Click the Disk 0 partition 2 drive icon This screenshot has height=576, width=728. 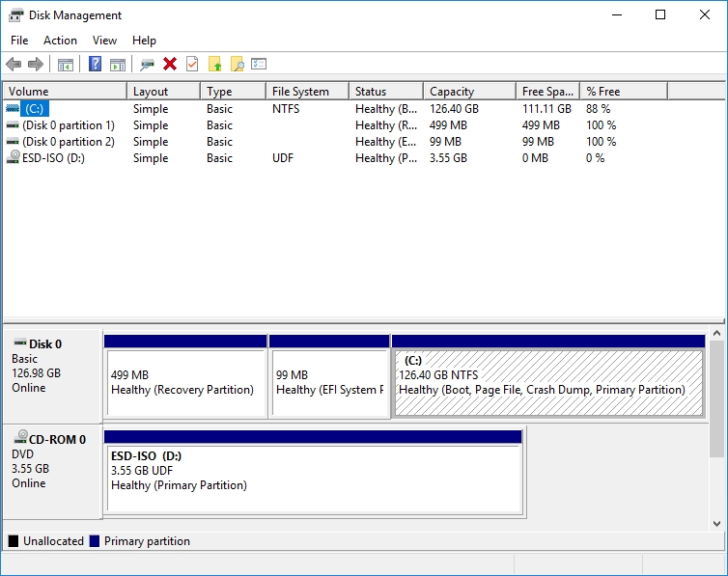point(13,142)
